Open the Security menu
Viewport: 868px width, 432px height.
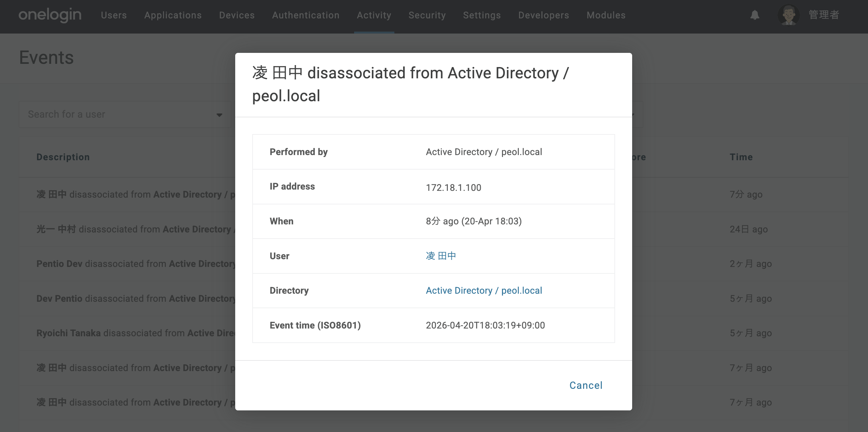427,15
